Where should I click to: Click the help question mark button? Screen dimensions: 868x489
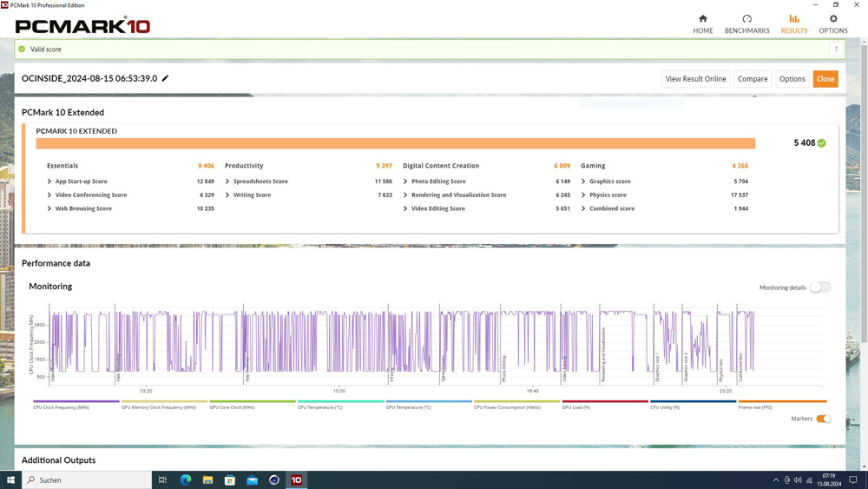(x=836, y=50)
